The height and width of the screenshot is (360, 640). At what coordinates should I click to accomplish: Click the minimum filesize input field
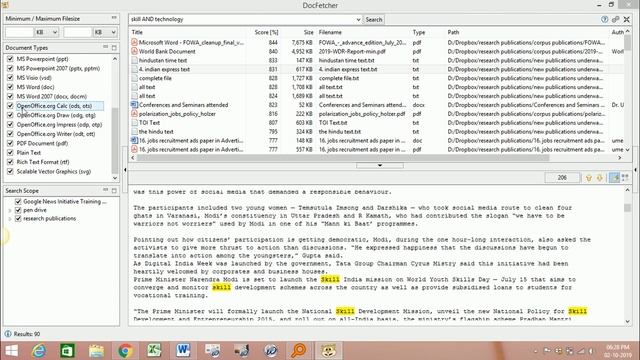tap(19, 32)
